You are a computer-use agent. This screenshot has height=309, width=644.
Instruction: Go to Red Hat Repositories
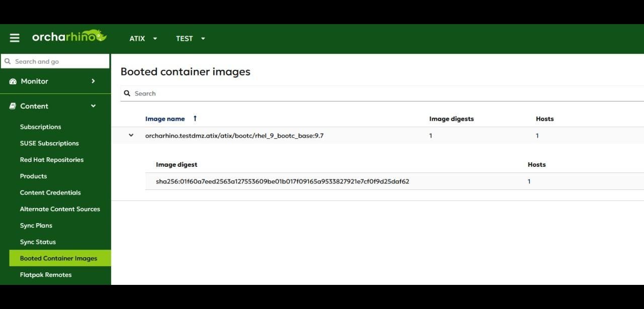pos(52,160)
